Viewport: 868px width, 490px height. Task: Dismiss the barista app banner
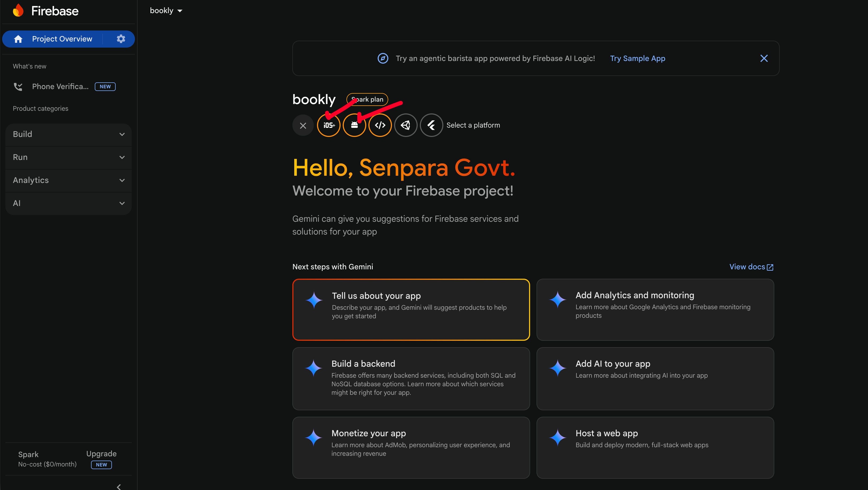pyautogui.click(x=764, y=58)
